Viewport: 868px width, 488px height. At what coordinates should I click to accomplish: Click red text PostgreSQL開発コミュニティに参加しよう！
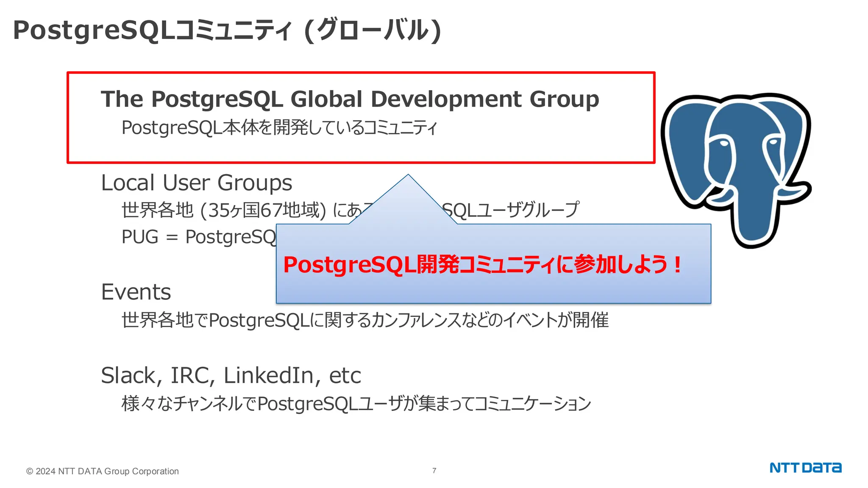(482, 265)
